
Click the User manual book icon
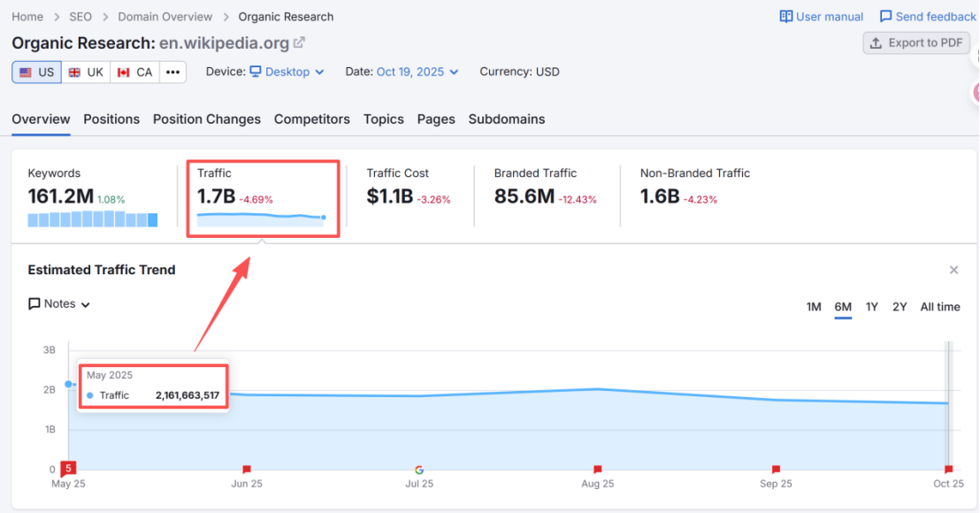tap(786, 17)
